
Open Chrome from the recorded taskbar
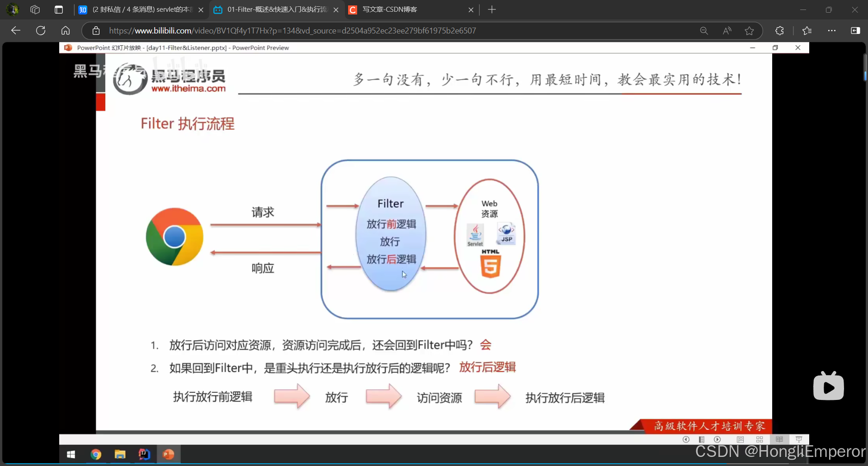96,454
